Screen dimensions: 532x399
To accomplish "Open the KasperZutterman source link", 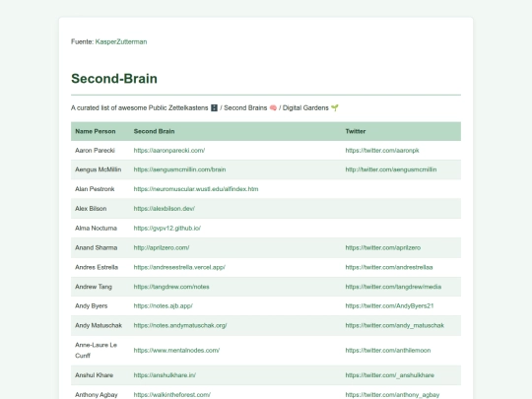I will pos(121,41).
